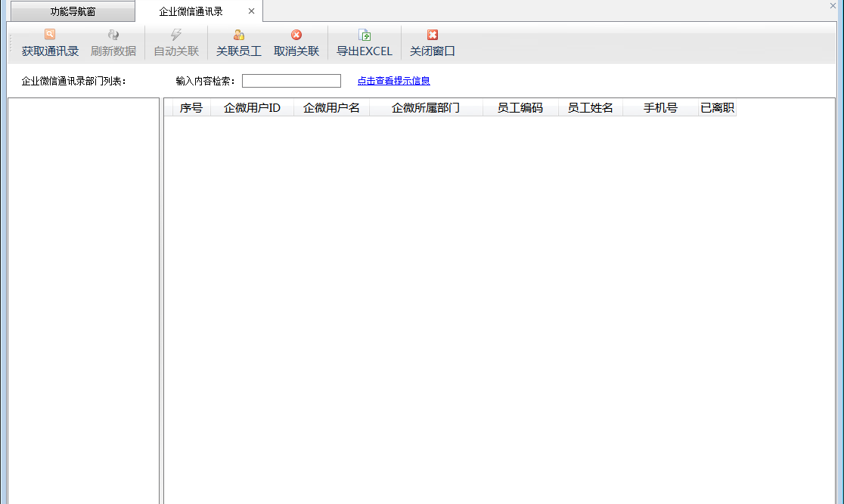844x504 pixels.
Task: Click the 取消关联 red icon
Action: point(296,35)
